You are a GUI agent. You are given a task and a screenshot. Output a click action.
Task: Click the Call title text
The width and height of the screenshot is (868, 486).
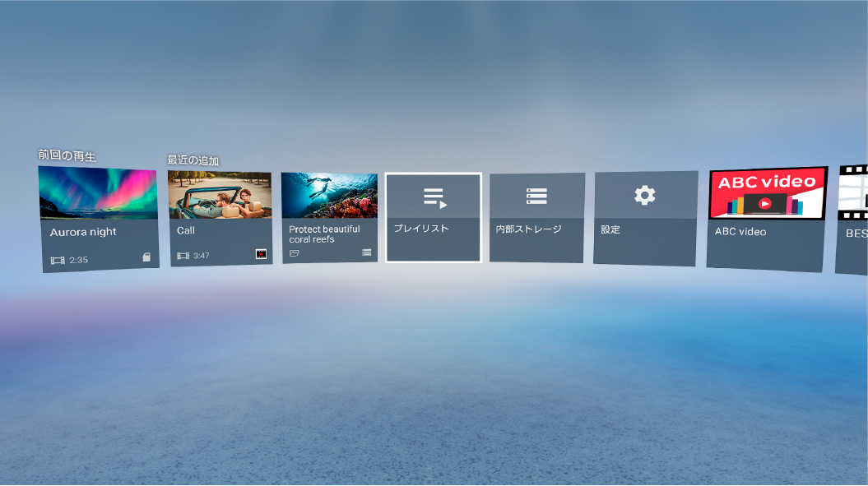[x=185, y=230]
